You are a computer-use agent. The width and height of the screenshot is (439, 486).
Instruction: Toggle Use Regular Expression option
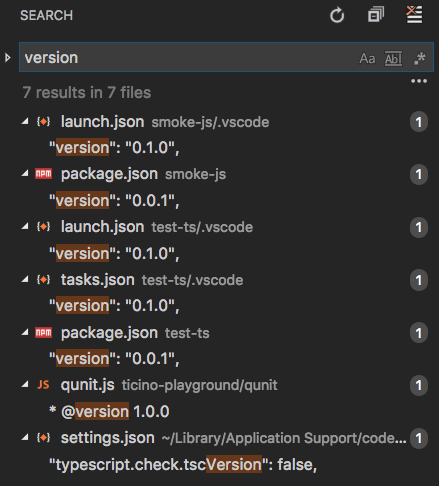tap(420, 58)
